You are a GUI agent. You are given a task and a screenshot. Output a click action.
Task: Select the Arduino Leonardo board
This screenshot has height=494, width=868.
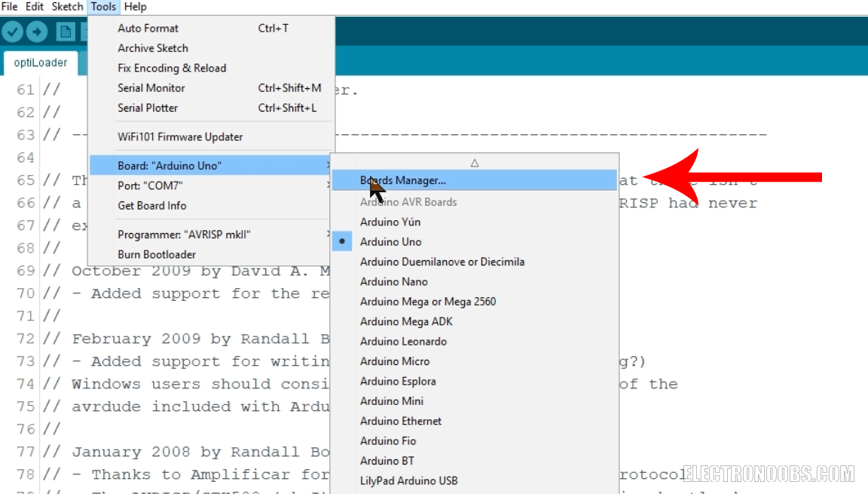pyautogui.click(x=475, y=342)
